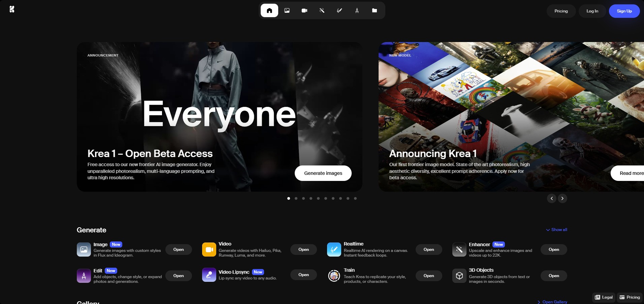The height and width of the screenshot is (304, 644).
Task: Open Pricing in the top header
Action: point(561,11)
